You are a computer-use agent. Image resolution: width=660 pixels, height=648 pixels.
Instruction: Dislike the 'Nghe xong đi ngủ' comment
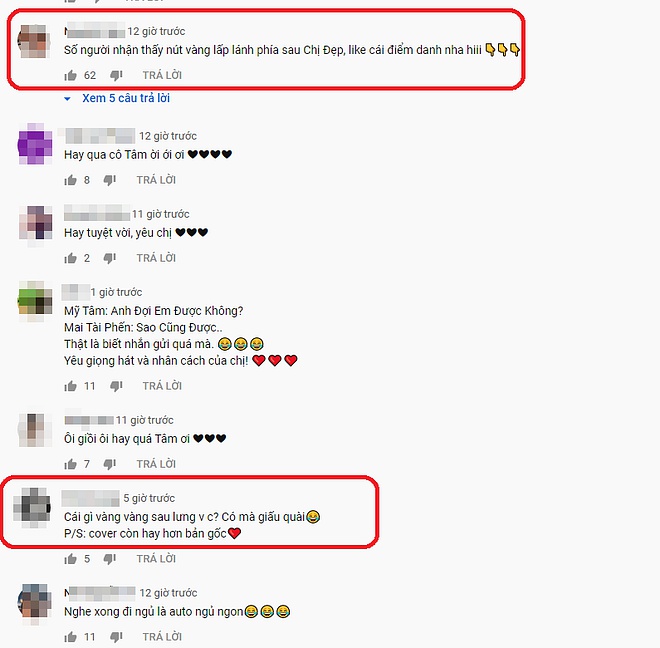coord(116,637)
